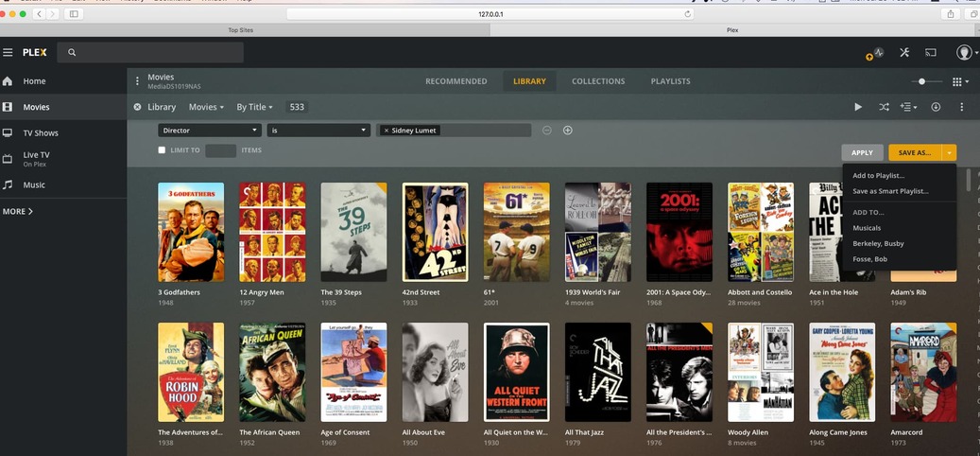Open the Director filter field dropdown
The width and height of the screenshot is (980, 456).
[210, 131]
